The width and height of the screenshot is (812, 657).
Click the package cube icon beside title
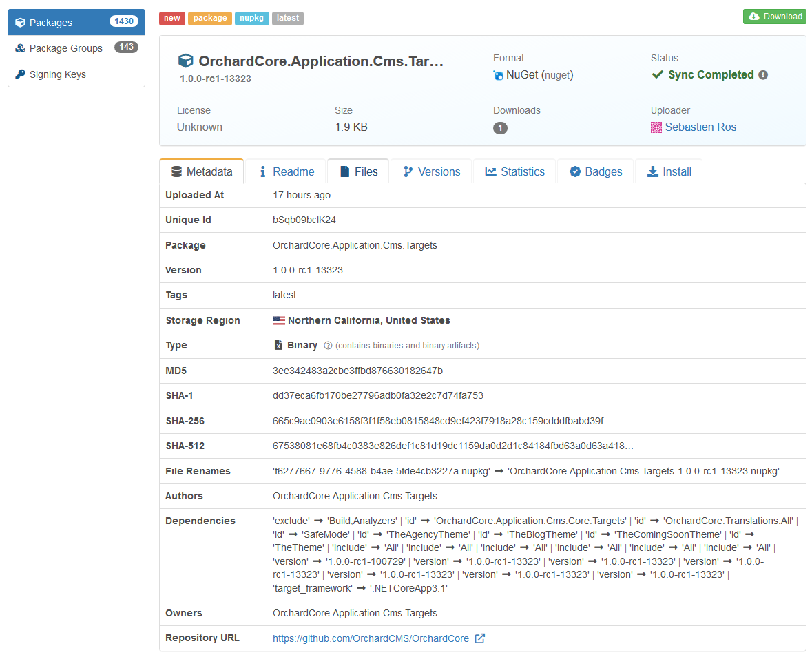(x=185, y=61)
